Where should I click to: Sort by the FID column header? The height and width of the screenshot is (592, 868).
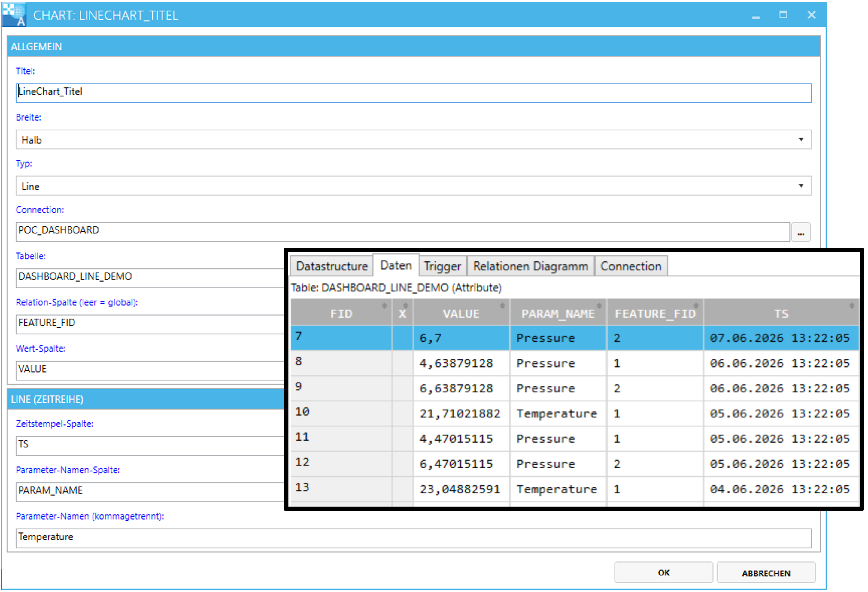[x=341, y=313]
